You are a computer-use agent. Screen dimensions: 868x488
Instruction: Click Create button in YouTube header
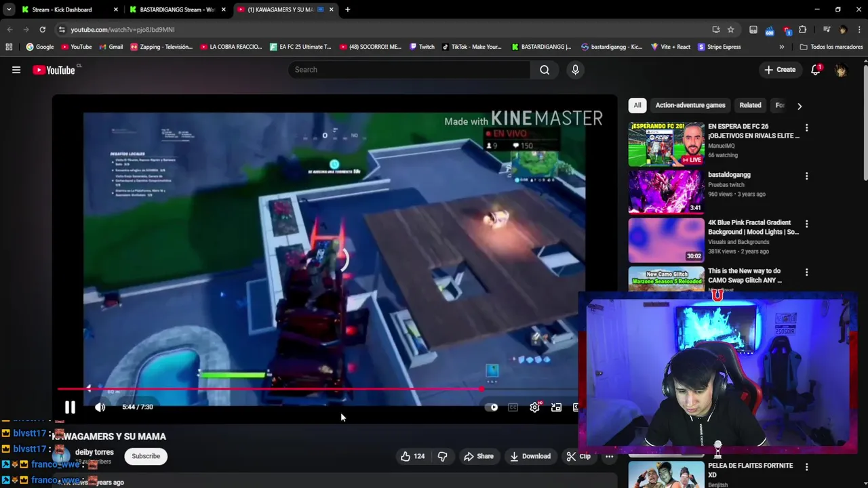pos(780,70)
